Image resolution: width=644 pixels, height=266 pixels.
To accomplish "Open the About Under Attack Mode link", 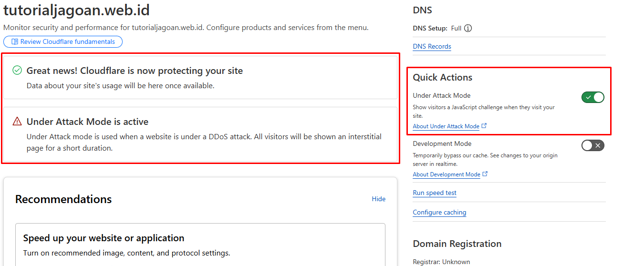I will click(446, 126).
